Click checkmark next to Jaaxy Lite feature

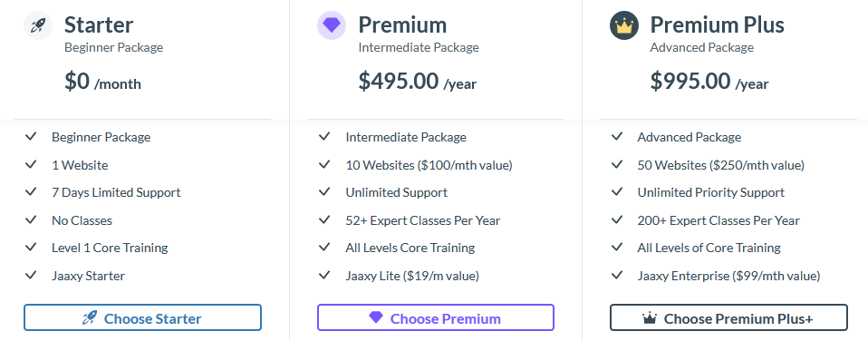pos(324,275)
